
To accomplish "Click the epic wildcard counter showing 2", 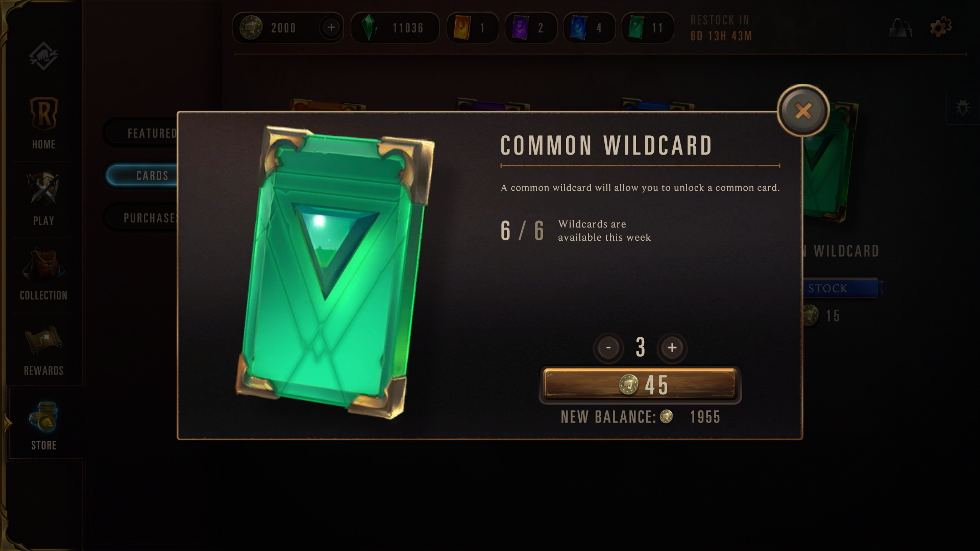I will tap(531, 28).
